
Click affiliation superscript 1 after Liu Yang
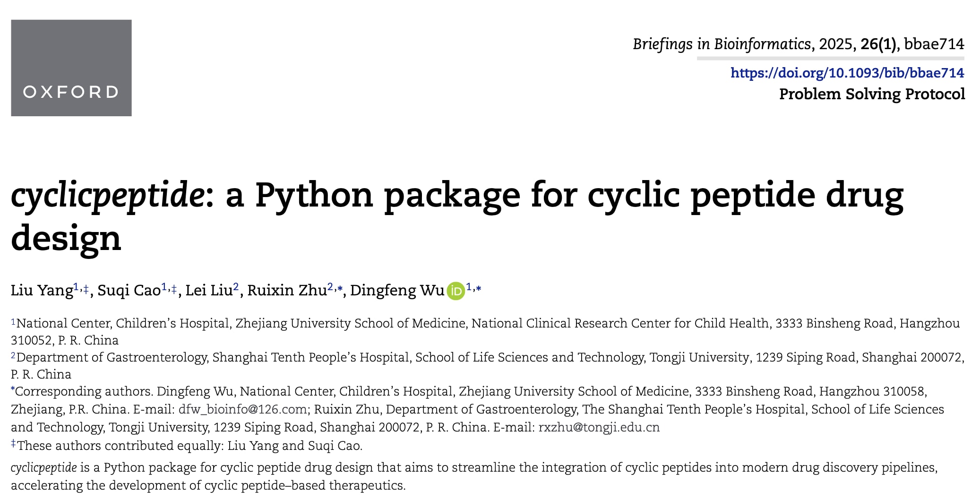76,287
